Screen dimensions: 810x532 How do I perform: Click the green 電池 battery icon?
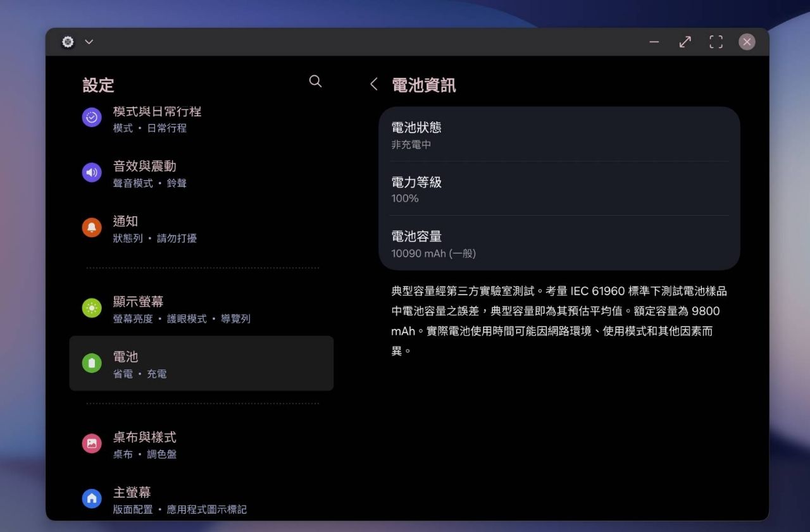(x=92, y=363)
